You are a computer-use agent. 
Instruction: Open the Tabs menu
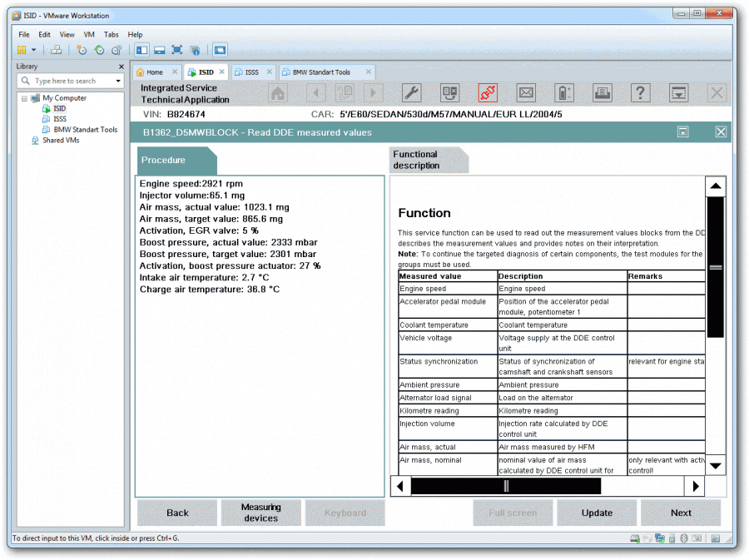tap(112, 34)
